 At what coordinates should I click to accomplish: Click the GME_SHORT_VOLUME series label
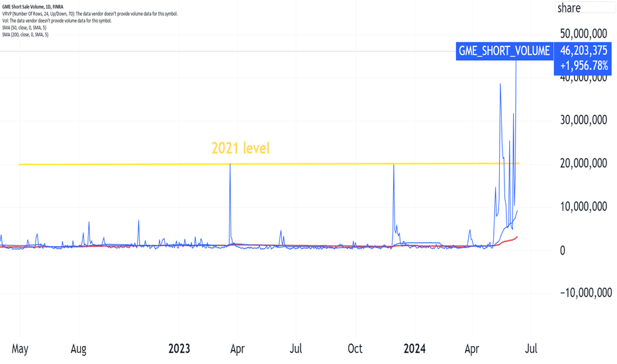(504, 51)
